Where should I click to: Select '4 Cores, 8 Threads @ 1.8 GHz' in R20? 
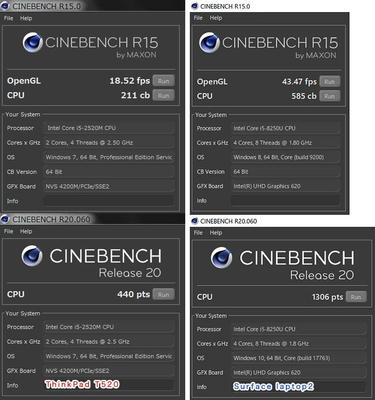click(x=271, y=344)
